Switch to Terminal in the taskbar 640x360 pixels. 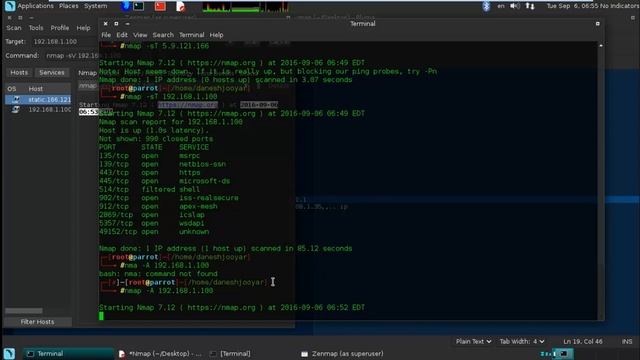tap(68, 354)
